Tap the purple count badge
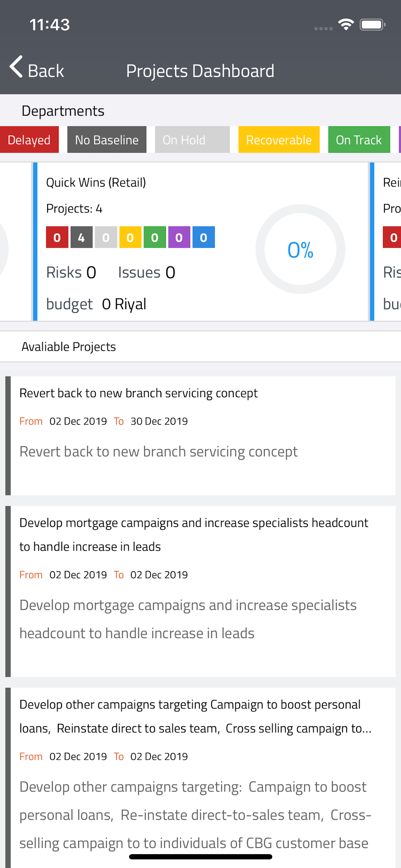 pyautogui.click(x=179, y=237)
